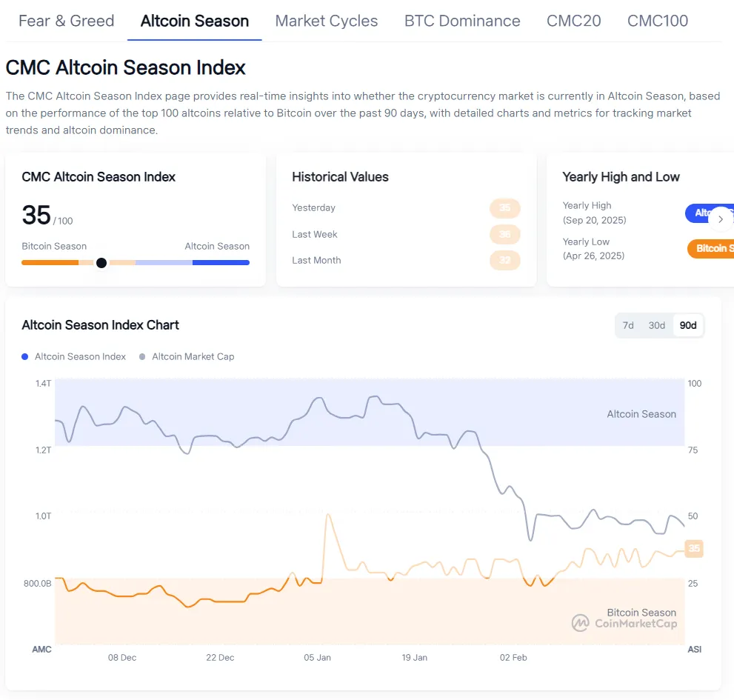Click the season index slider knob
This screenshot has width=734, height=700.
[101, 262]
